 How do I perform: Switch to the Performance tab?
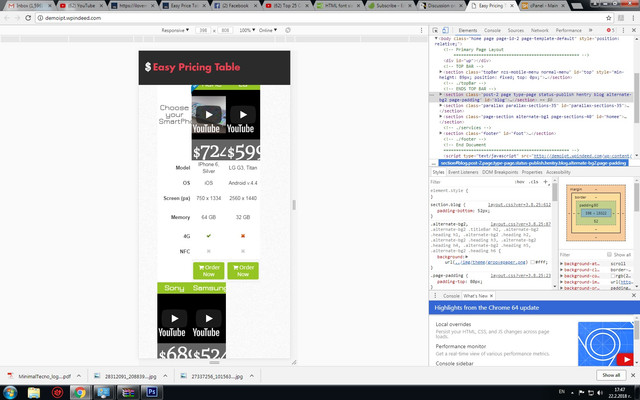pos(569,30)
